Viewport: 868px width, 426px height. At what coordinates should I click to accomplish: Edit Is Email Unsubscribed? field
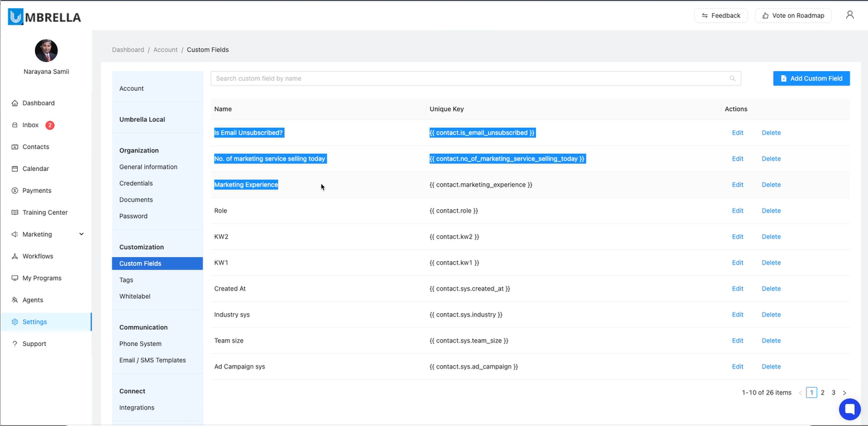pos(737,133)
